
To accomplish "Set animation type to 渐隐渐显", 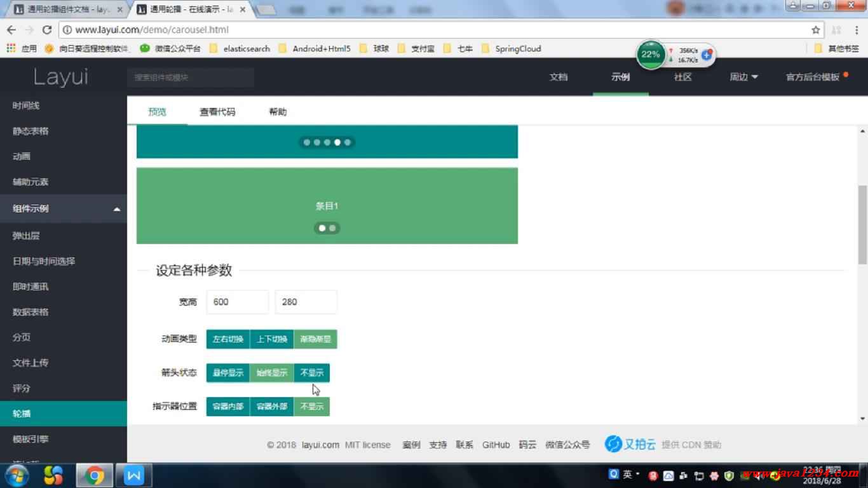I will pyautogui.click(x=316, y=339).
